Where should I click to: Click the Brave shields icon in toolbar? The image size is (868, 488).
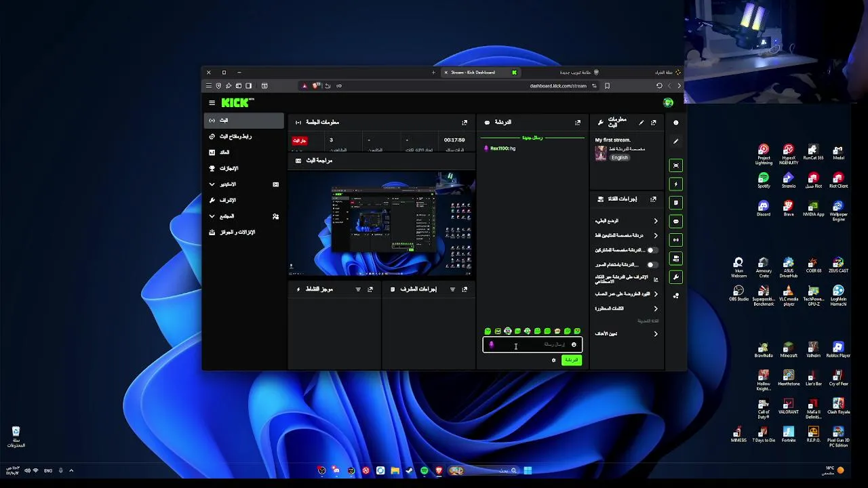coord(316,86)
